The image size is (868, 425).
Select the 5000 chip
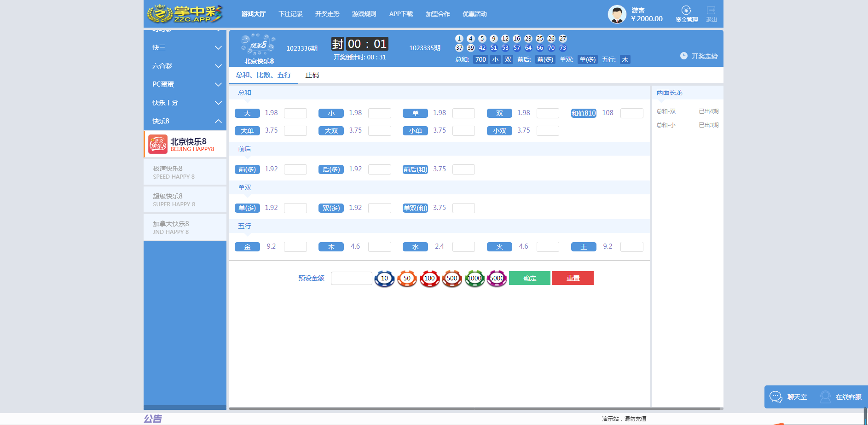(497, 278)
